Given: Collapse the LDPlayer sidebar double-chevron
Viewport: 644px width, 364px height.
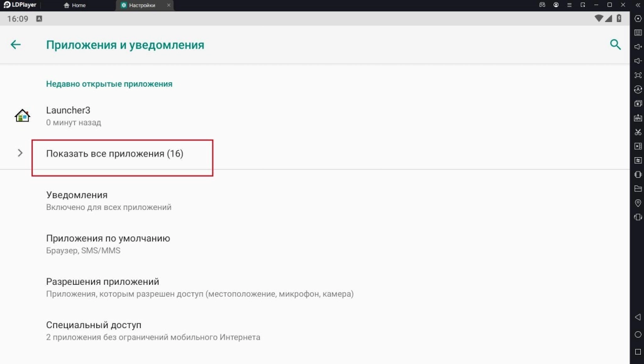Looking at the screenshot, I should pyautogui.click(x=636, y=5).
